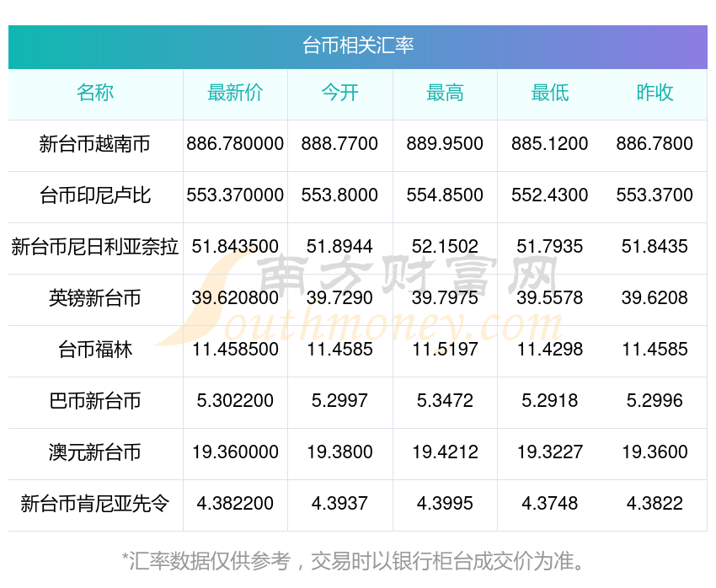This screenshot has width=716, height=588.
Task: Click high value 19.4212
Action: click(x=445, y=452)
